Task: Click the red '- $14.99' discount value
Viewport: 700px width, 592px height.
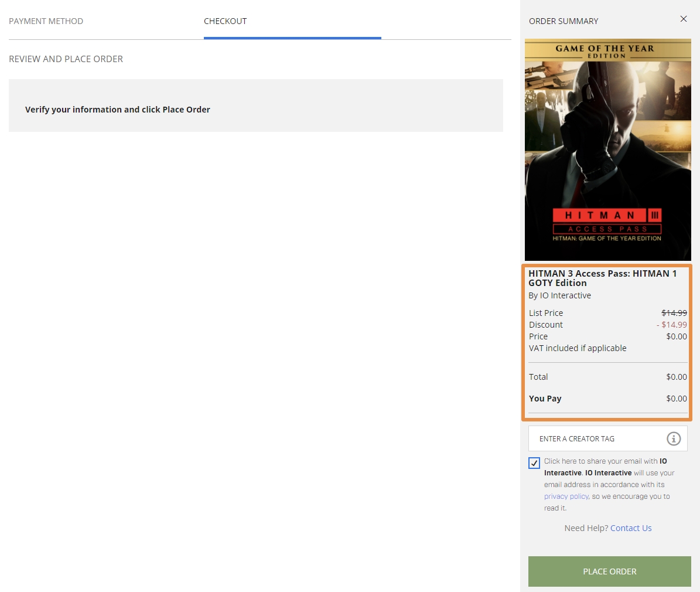Action: tap(671, 325)
